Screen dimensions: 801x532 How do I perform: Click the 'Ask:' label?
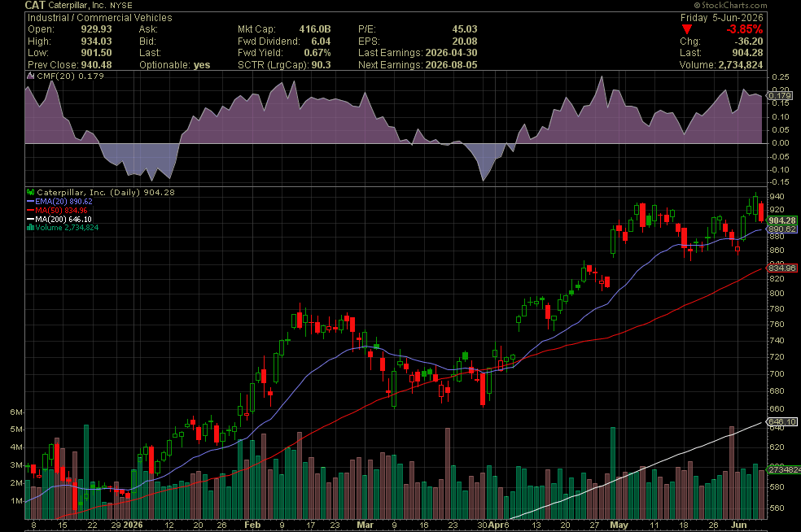tap(148, 29)
